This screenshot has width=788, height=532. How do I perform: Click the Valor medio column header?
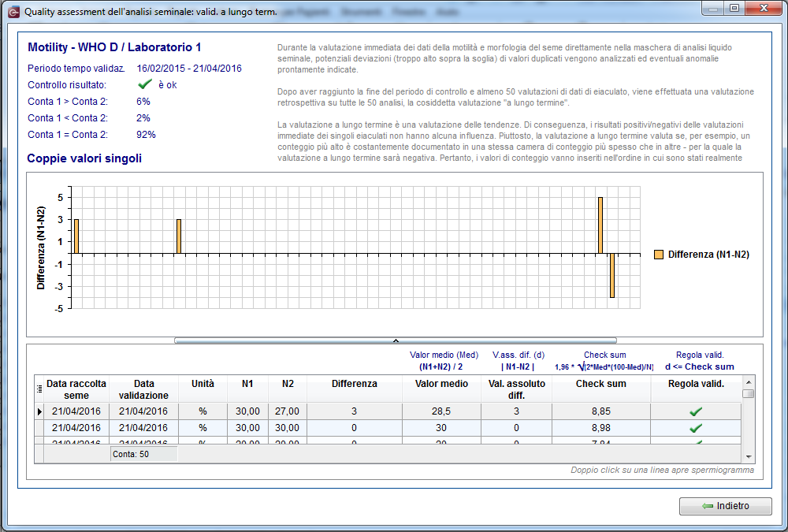441,389
